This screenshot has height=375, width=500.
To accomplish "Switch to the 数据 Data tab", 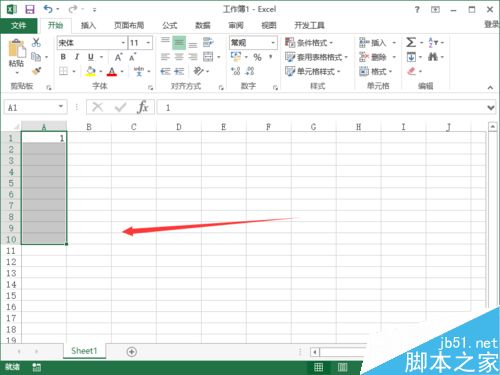I will [203, 25].
